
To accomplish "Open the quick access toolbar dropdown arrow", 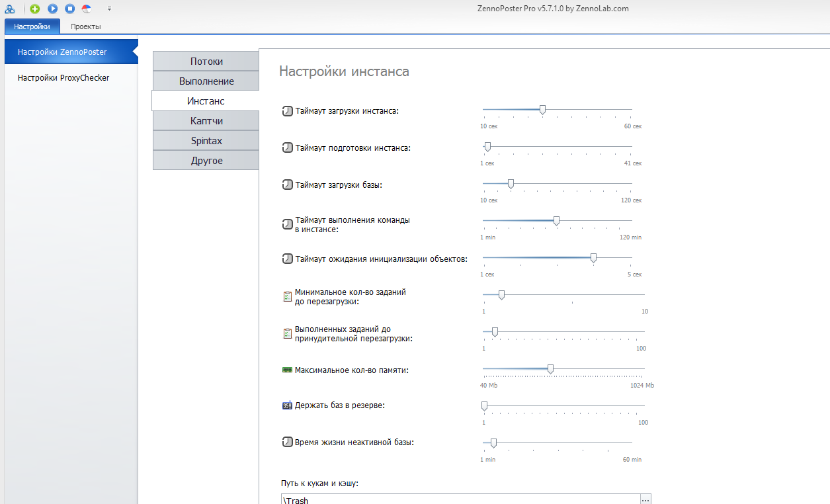I will pyautogui.click(x=109, y=9).
